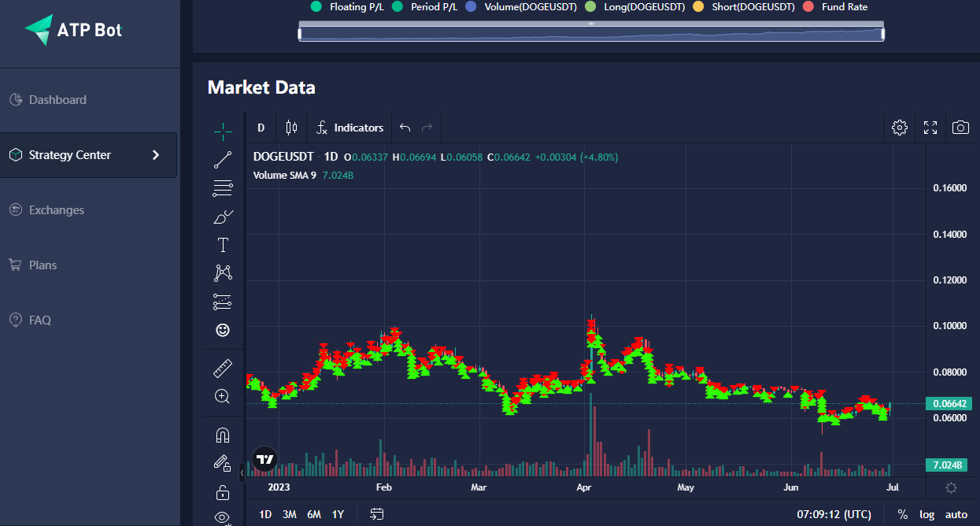
Task: Select the trend line drawing tool
Action: point(223,160)
